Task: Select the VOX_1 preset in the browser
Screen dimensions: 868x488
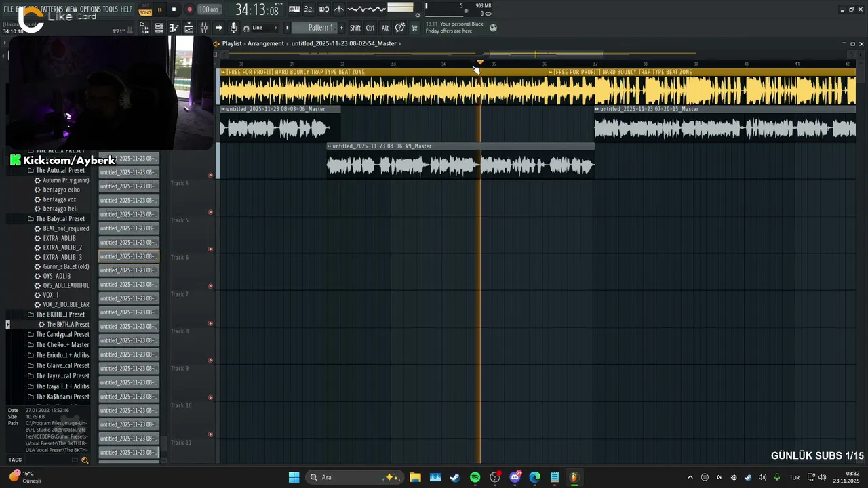Action: click(x=51, y=295)
